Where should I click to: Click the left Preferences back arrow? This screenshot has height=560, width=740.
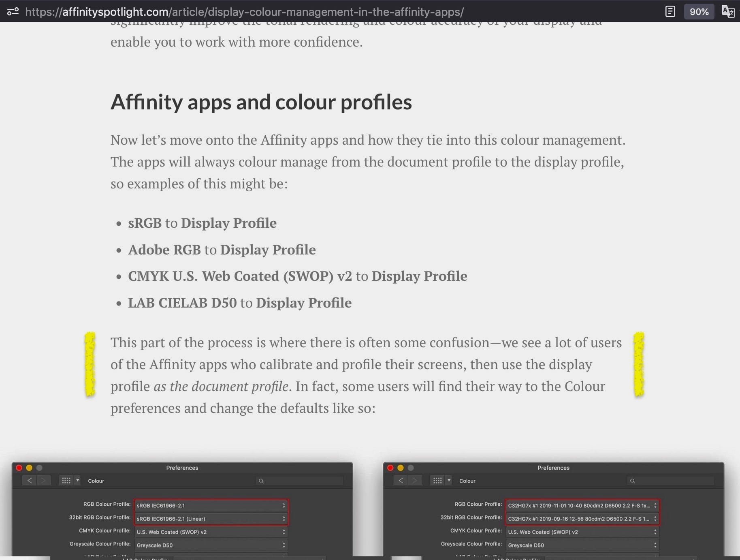(x=30, y=481)
